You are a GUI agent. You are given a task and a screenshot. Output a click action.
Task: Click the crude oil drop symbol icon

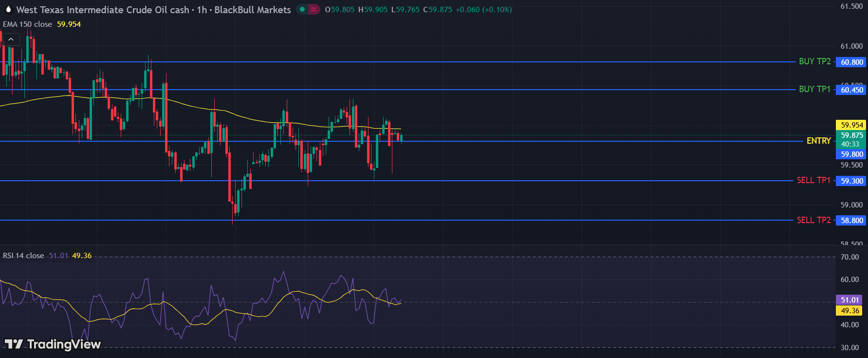8,10
